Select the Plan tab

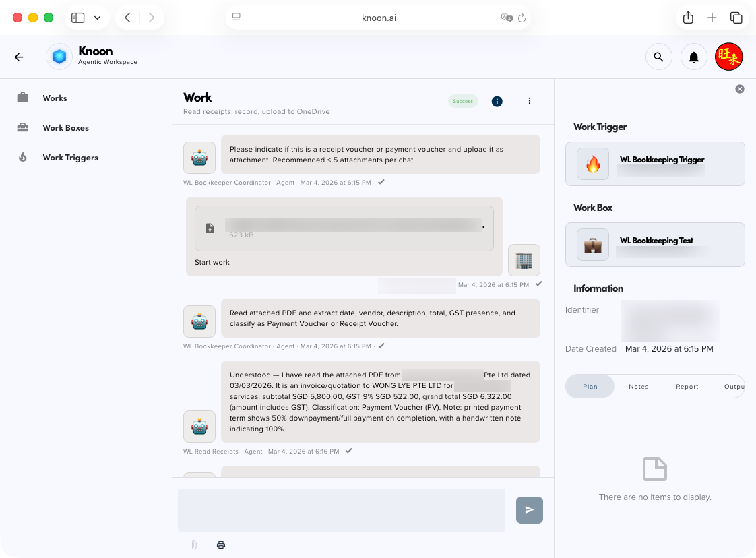(590, 386)
